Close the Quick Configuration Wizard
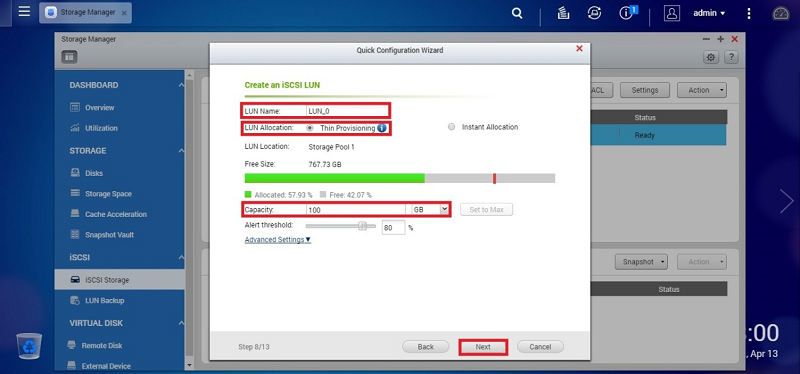Image resolution: width=800 pixels, height=374 pixels. [x=579, y=48]
